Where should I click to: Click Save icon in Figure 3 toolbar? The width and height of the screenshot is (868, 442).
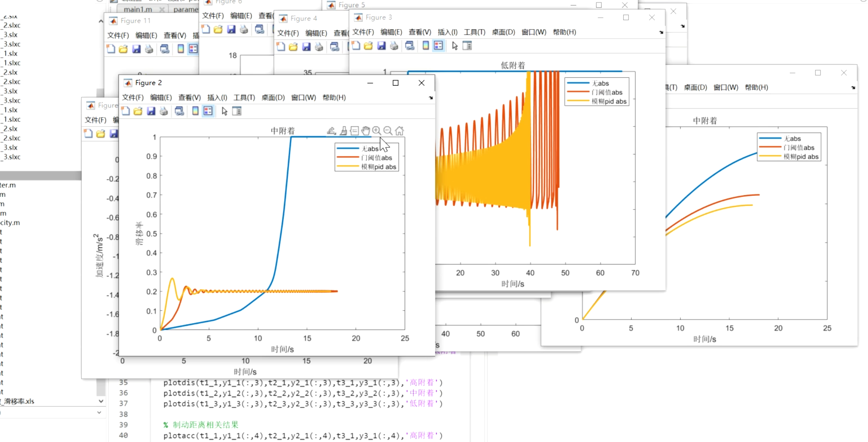[x=381, y=46]
